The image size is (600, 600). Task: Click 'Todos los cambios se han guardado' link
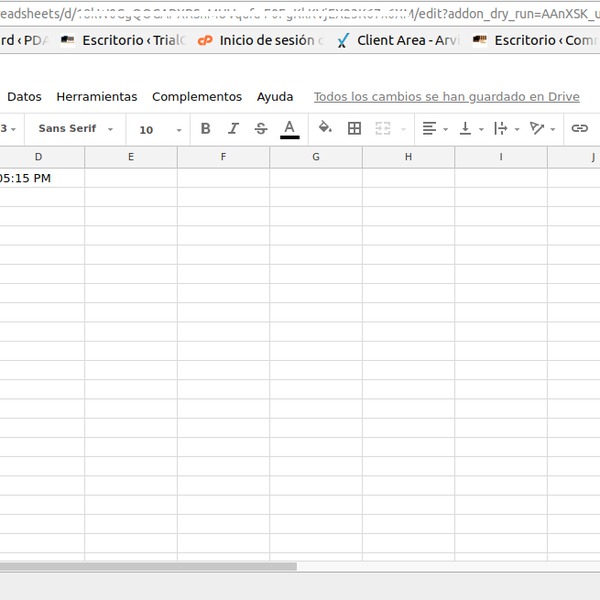tap(446, 97)
